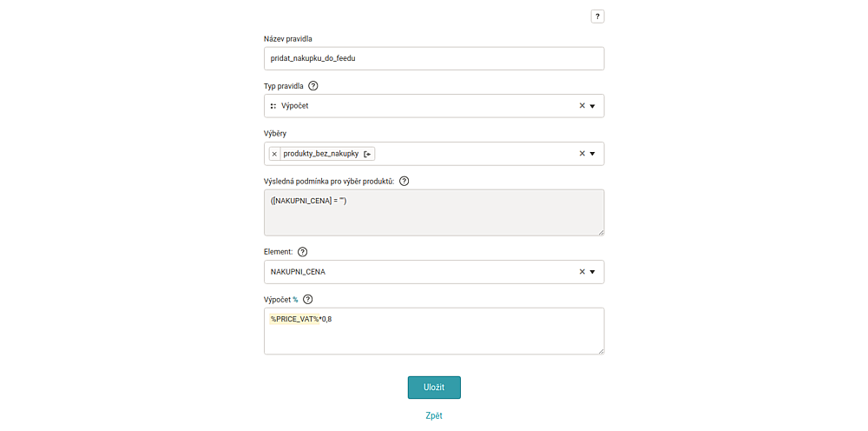Image resolution: width=868 pixels, height=431 pixels.
Task: Open produkty_bez_nakupky selection via its arrow icon
Action: tap(368, 154)
